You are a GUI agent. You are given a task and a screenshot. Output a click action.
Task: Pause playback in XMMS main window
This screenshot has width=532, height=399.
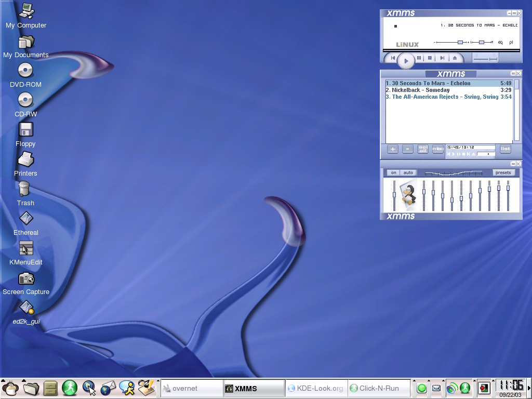[419, 58]
